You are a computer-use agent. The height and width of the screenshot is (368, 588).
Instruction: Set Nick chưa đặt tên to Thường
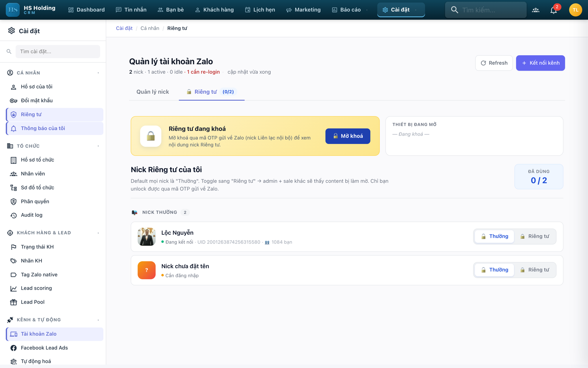point(495,270)
